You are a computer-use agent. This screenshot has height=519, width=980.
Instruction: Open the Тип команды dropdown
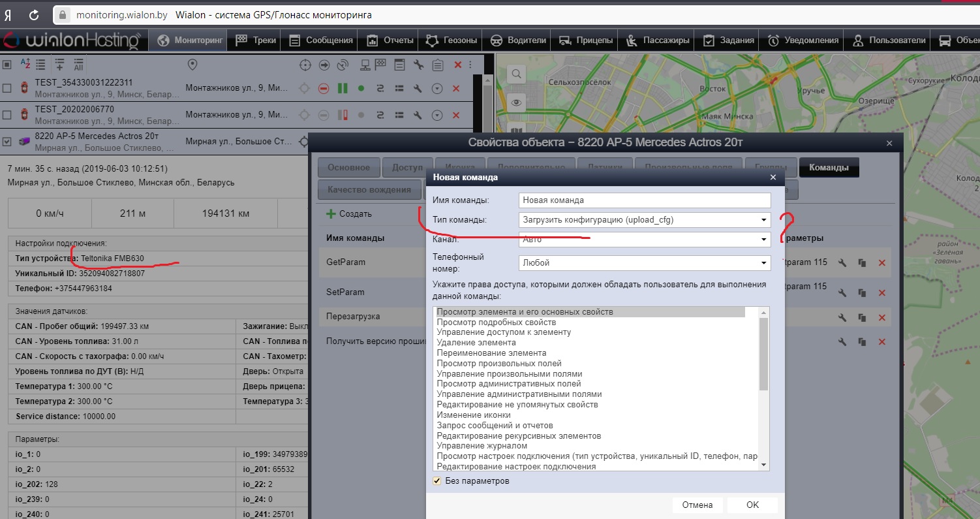pyautogui.click(x=644, y=220)
